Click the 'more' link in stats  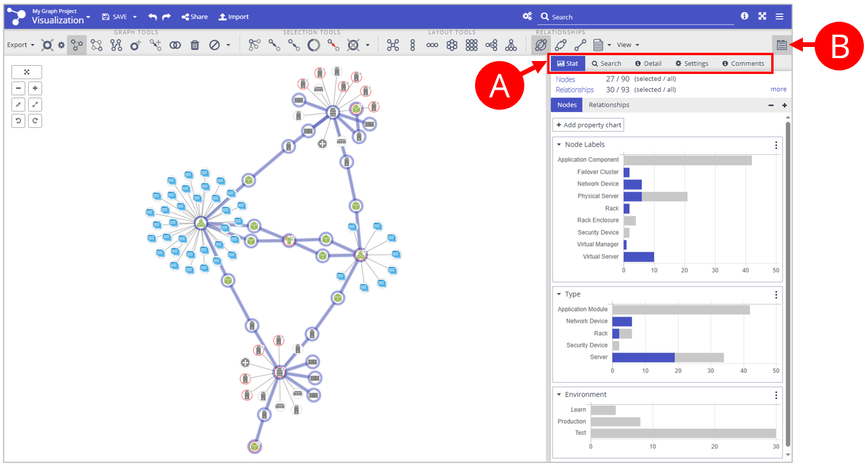click(x=778, y=89)
